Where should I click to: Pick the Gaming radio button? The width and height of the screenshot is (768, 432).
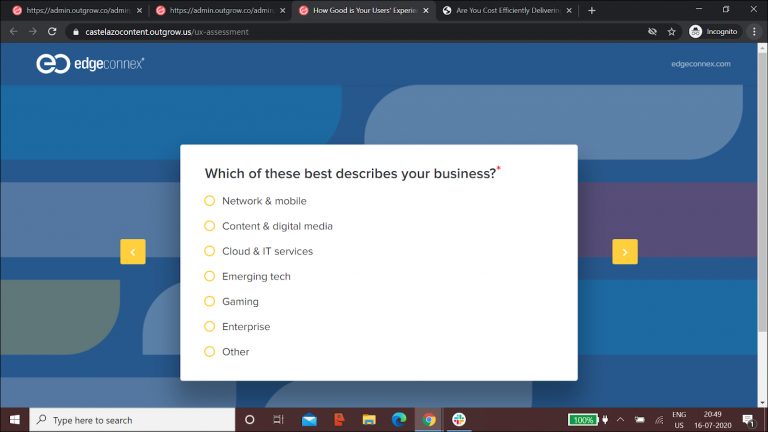[210, 301]
